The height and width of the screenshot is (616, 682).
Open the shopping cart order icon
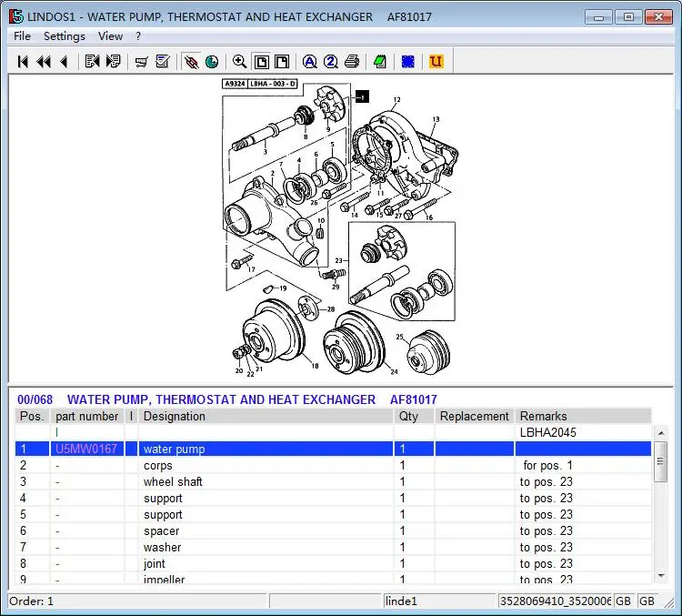(x=141, y=62)
